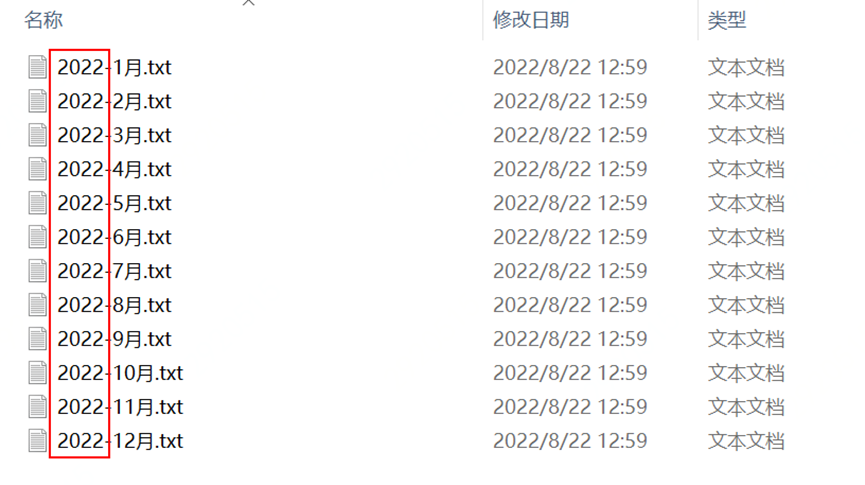Select the file name 2022-8月.txt
The image size is (865, 485).
pos(115,305)
